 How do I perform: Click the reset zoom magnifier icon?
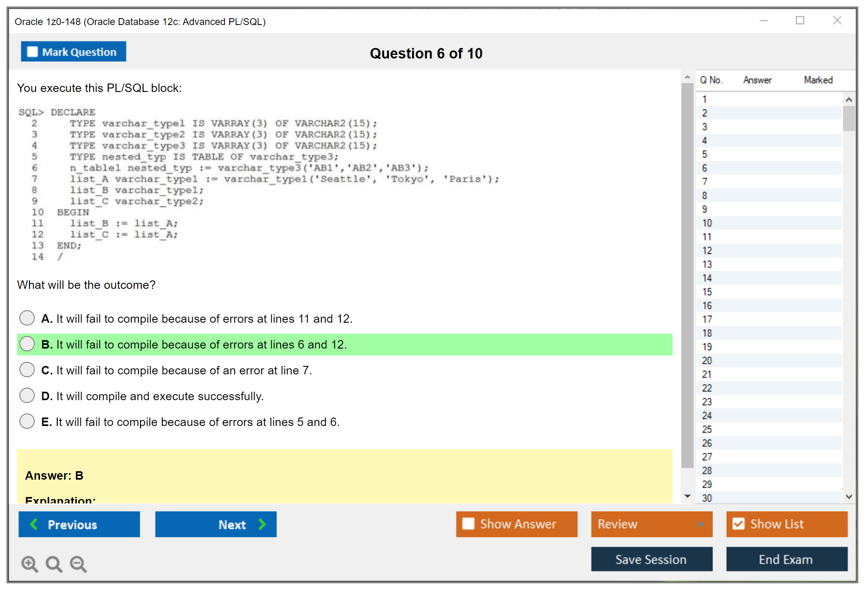click(x=54, y=564)
